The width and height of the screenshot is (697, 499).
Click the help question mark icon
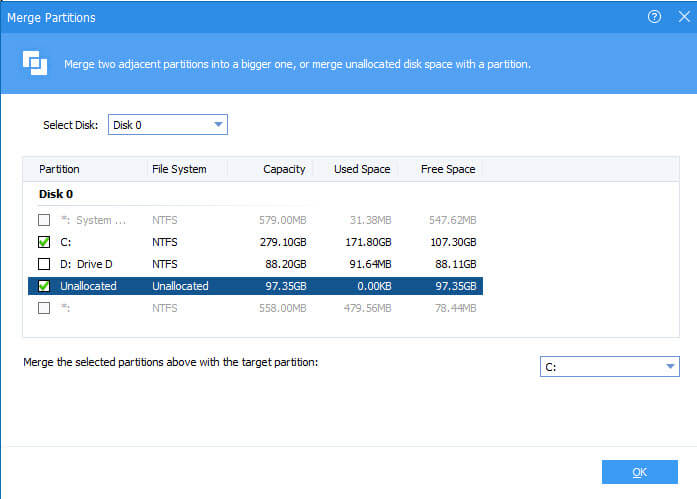point(654,17)
